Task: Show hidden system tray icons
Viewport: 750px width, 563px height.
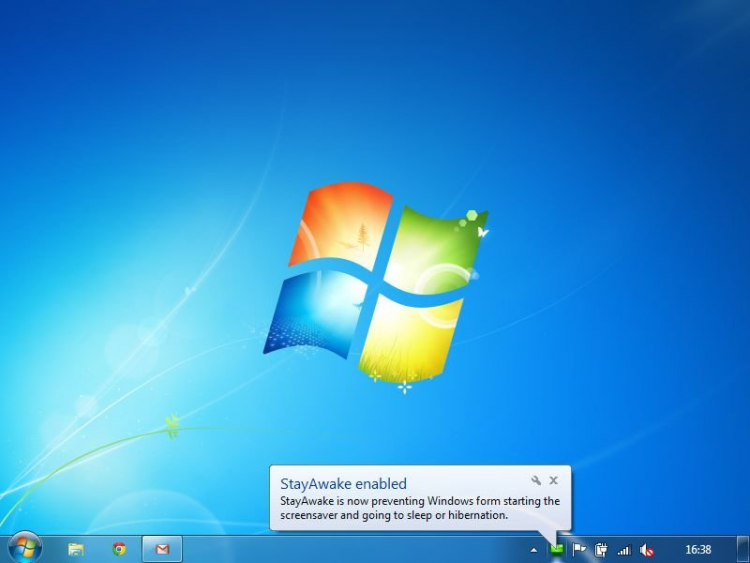Action: (534, 550)
